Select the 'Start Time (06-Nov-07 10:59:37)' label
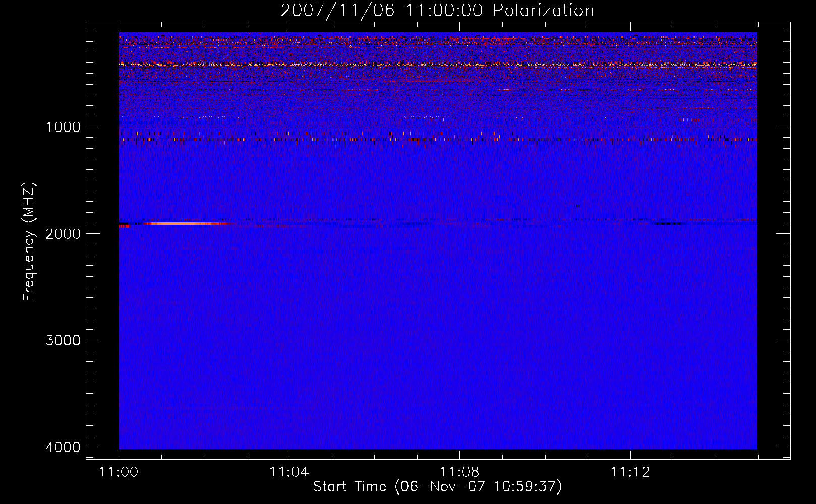This screenshot has height=504, width=816. point(437,487)
